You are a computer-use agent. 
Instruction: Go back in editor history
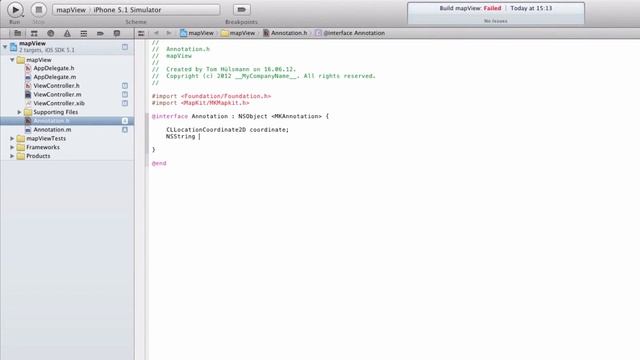pos(156,33)
